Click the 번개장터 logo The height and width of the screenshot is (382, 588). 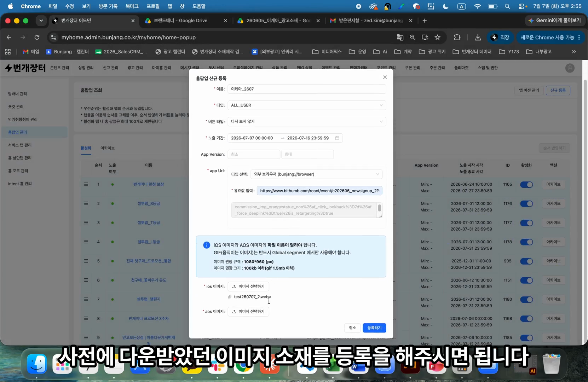(25, 68)
